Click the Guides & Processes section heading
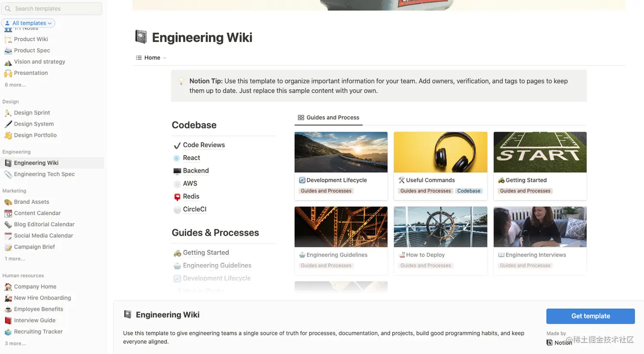This screenshot has width=644, height=354. 215,233
